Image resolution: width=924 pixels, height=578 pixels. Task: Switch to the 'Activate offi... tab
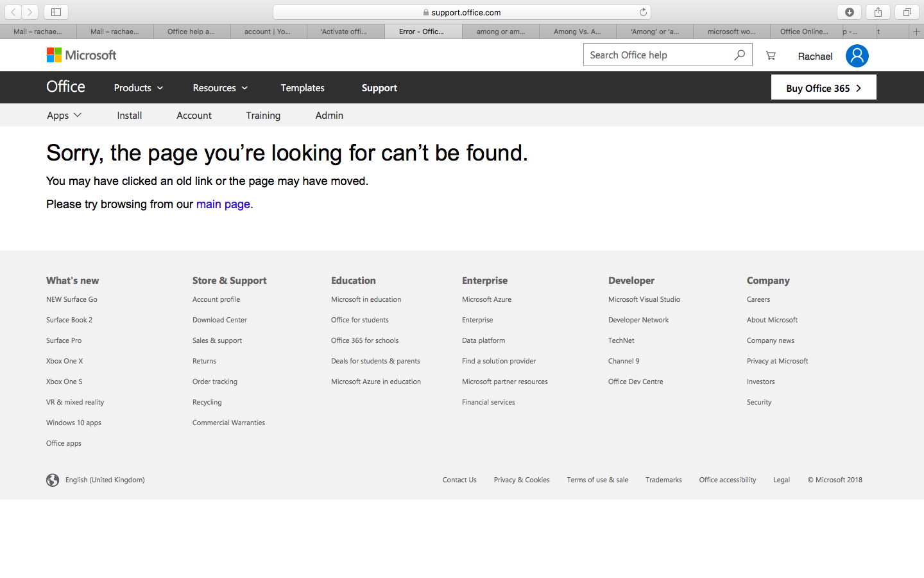[x=345, y=31]
